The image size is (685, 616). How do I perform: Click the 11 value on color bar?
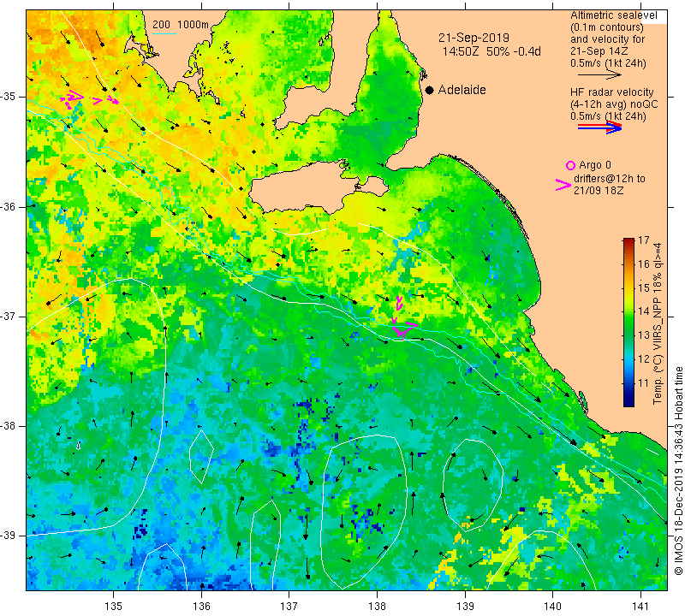644,383
